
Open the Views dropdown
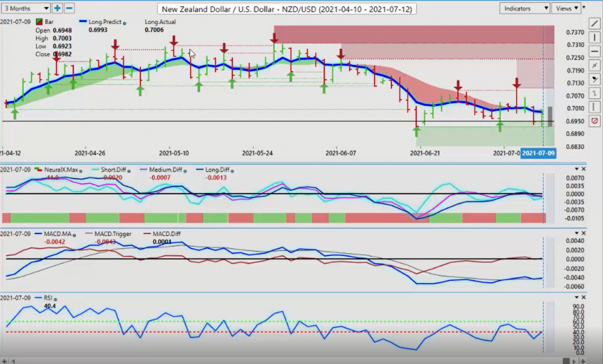click(567, 8)
